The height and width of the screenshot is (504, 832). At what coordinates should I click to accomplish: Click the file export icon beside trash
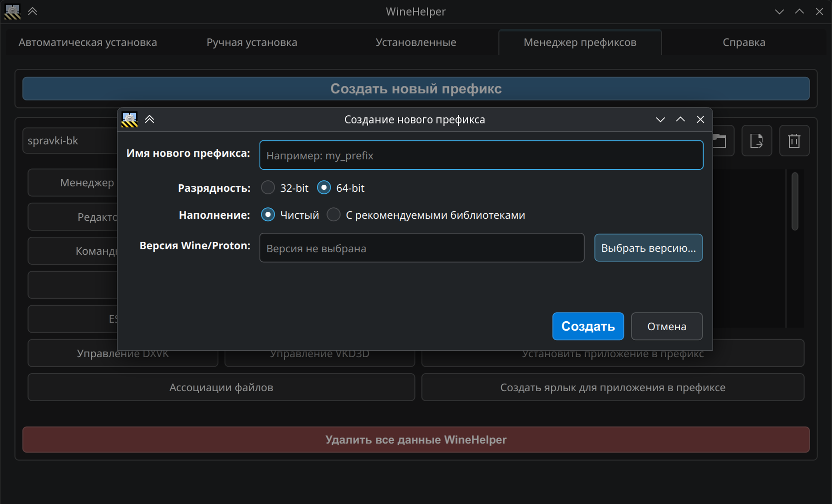[756, 141]
